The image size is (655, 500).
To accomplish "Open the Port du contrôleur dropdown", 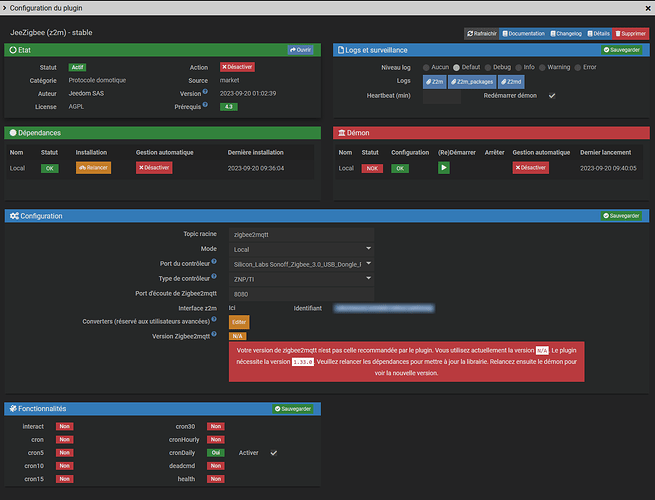I will [x=301, y=264].
